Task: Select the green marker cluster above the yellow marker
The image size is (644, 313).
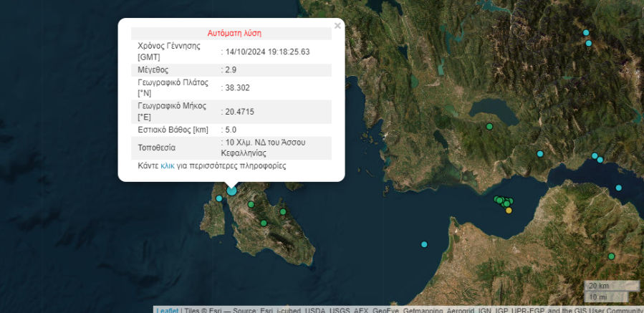Action: click(503, 201)
